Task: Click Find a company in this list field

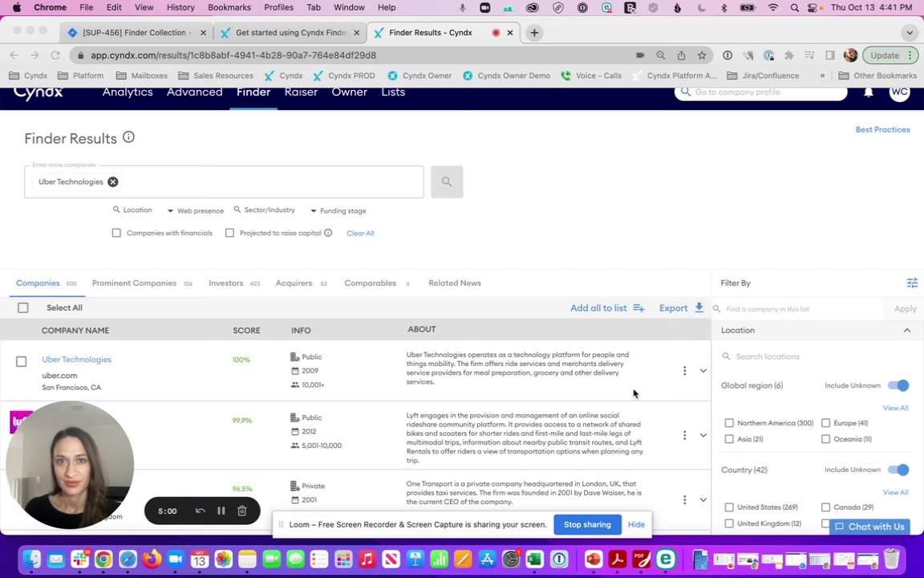Action: [x=799, y=309]
